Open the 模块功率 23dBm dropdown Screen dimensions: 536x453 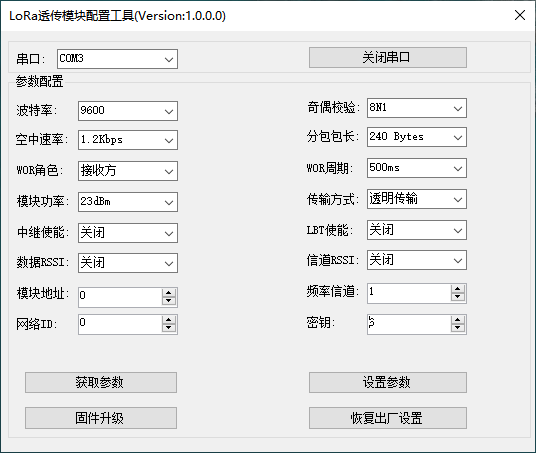click(x=128, y=202)
